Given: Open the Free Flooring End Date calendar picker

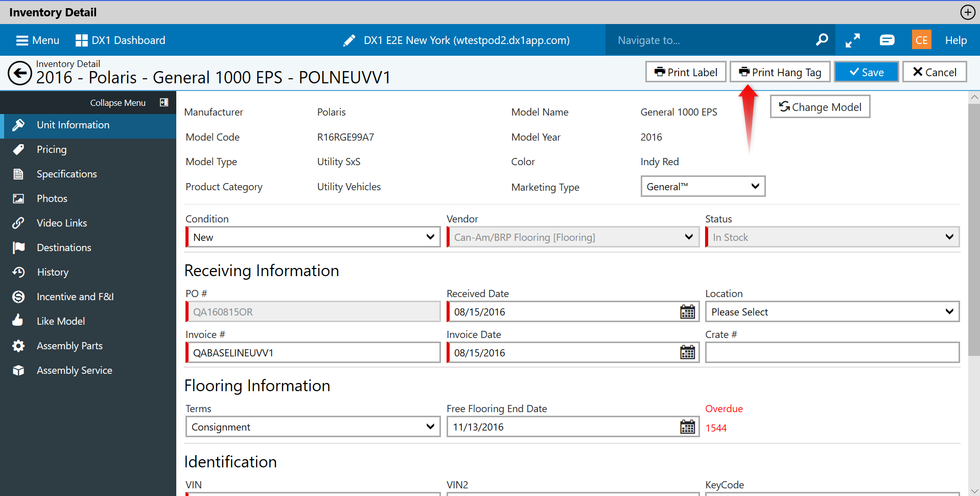Looking at the screenshot, I should pos(688,427).
